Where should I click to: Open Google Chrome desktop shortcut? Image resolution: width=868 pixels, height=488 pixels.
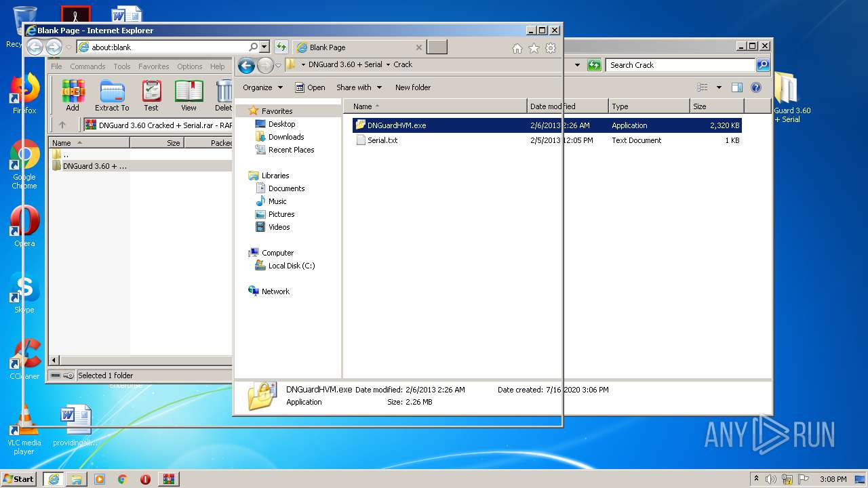(24, 165)
